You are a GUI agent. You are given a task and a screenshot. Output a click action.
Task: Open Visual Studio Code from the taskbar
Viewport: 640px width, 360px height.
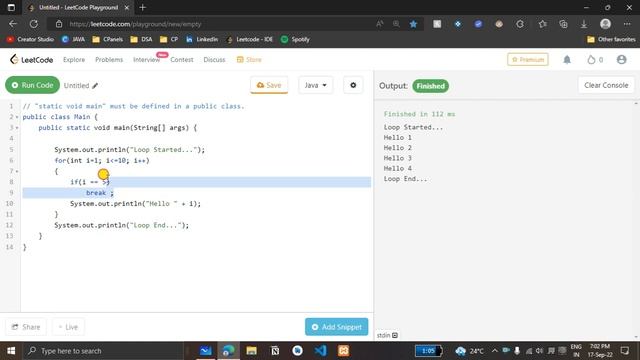[x=320, y=351]
